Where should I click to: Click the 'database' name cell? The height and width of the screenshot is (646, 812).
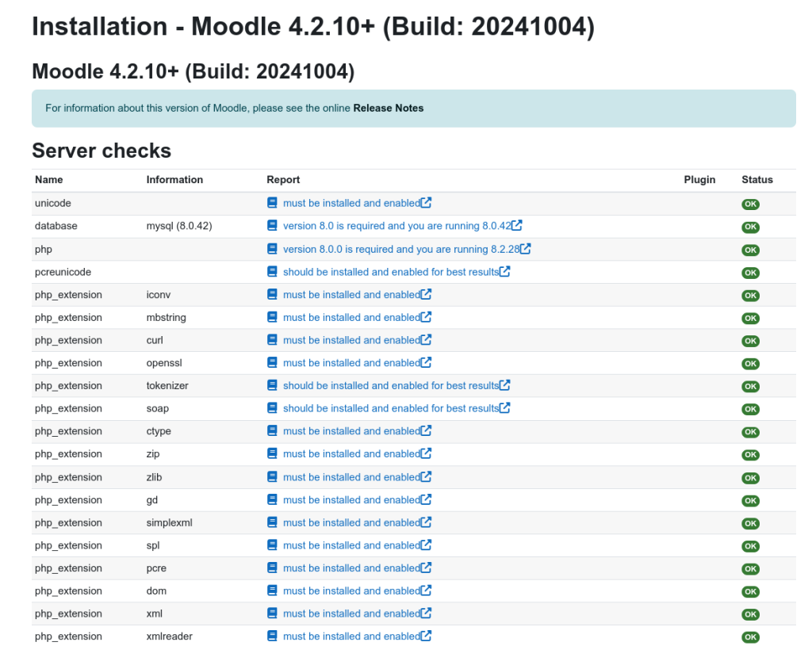click(x=56, y=226)
